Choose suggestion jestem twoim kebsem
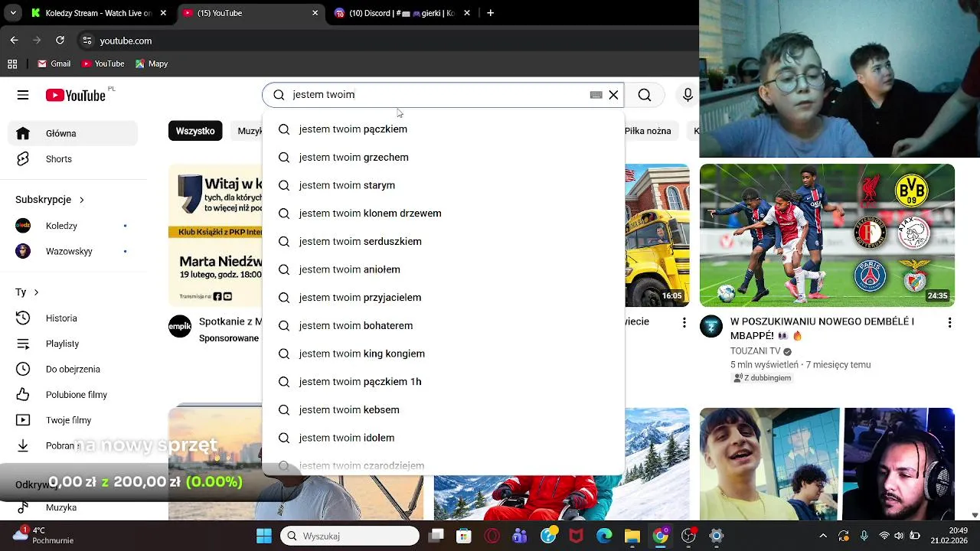The height and width of the screenshot is (551, 980). click(443, 409)
